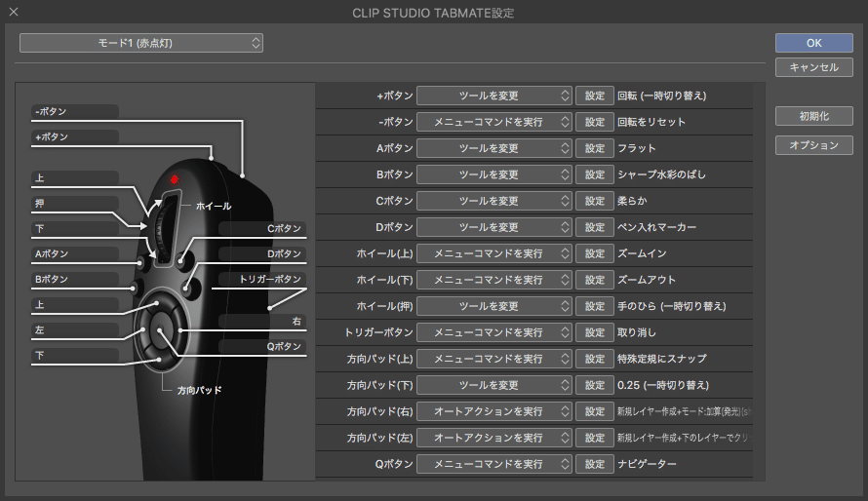The width and height of the screenshot is (868, 501).
Task: Select the Bボタン label on the device diagram
Action: 75,280
